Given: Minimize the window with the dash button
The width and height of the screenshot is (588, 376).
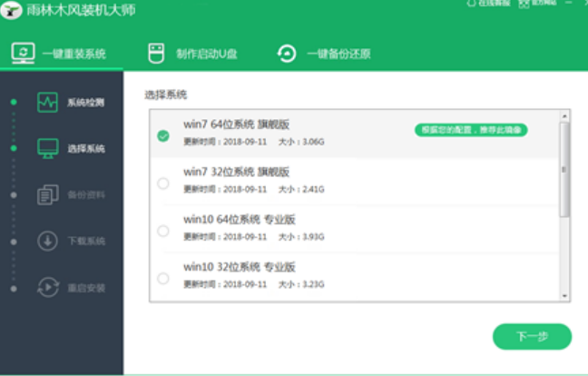Looking at the screenshot, I should coord(569,3).
